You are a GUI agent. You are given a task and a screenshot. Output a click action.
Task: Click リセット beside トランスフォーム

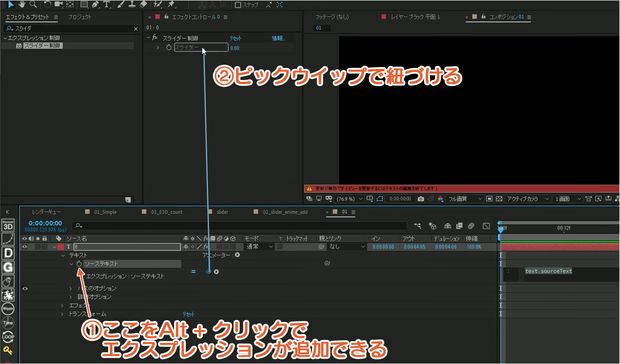[x=188, y=314]
